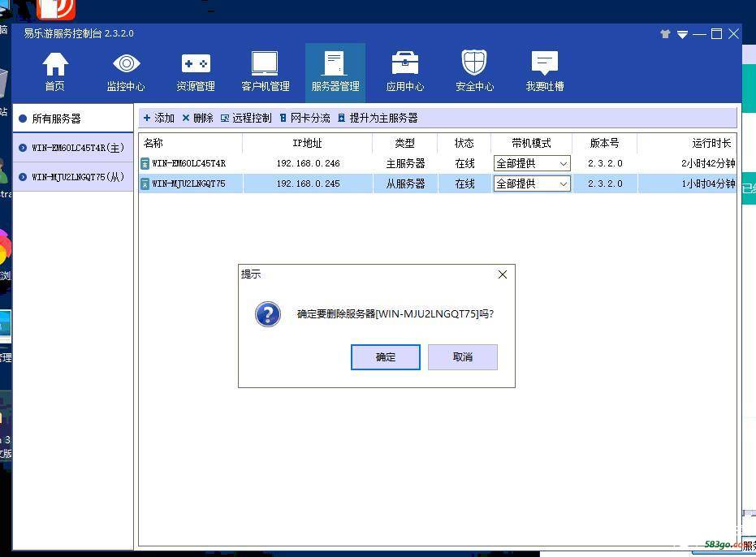Select 服务器管理 server management tab
The width and height of the screenshot is (756, 557).
335,71
